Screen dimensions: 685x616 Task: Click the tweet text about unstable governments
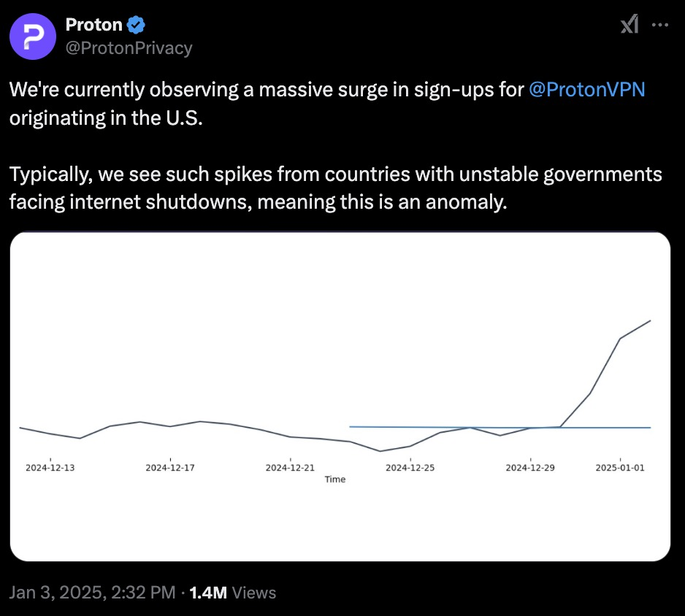(x=335, y=188)
